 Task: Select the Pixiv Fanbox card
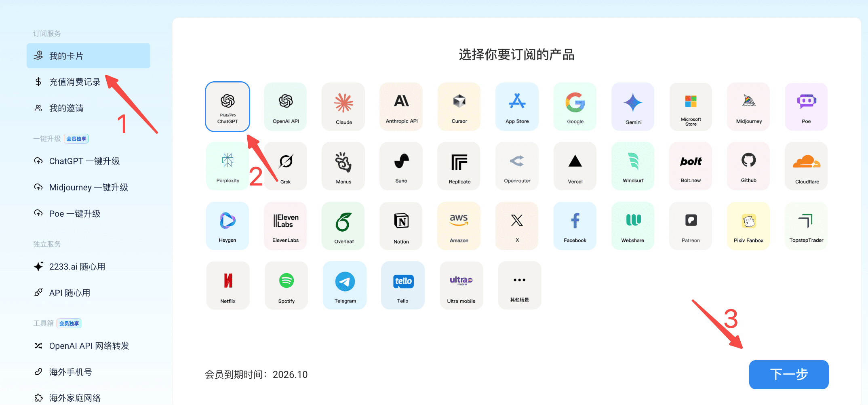(748, 226)
